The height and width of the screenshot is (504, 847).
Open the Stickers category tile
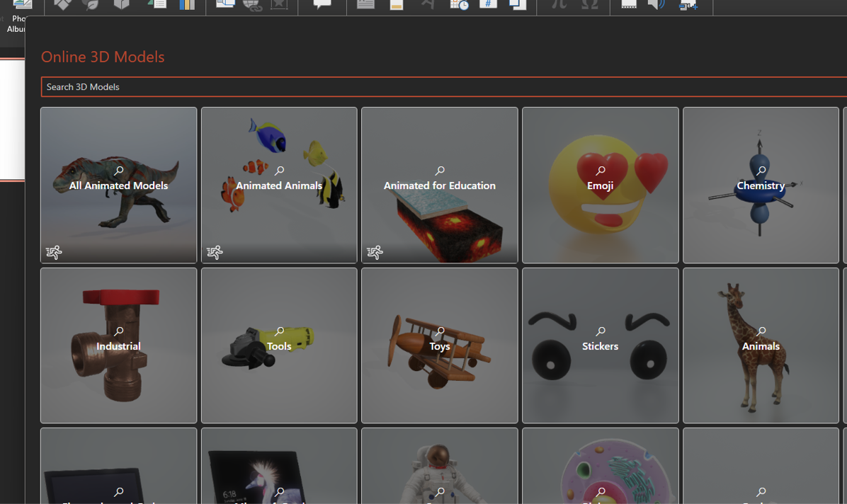coord(600,345)
